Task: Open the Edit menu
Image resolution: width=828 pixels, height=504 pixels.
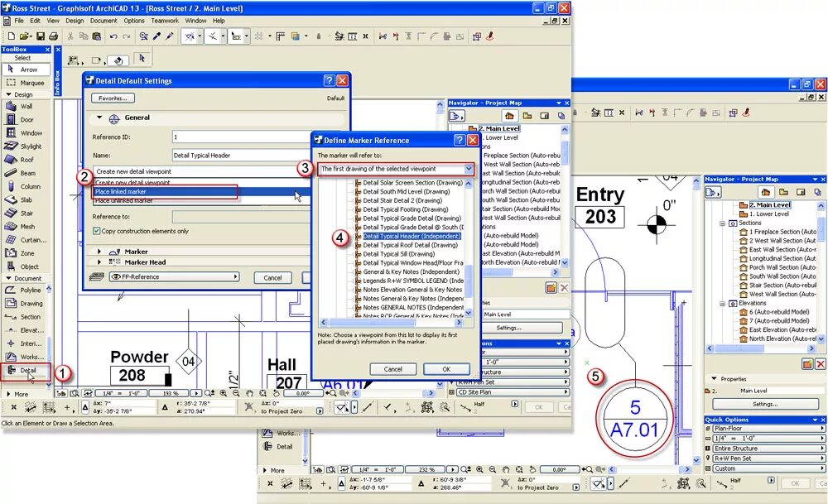Action: pyautogui.click(x=35, y=21)
